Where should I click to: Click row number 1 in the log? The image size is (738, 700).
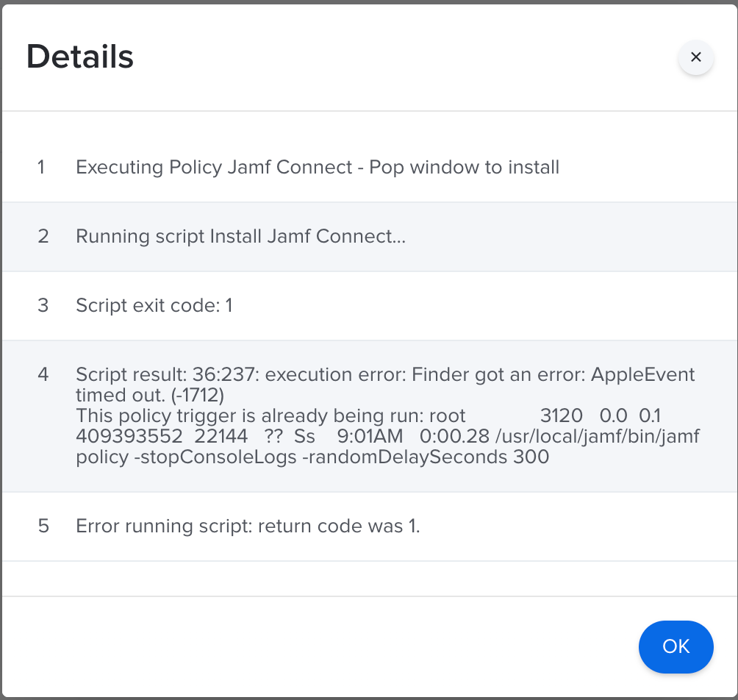41,167
